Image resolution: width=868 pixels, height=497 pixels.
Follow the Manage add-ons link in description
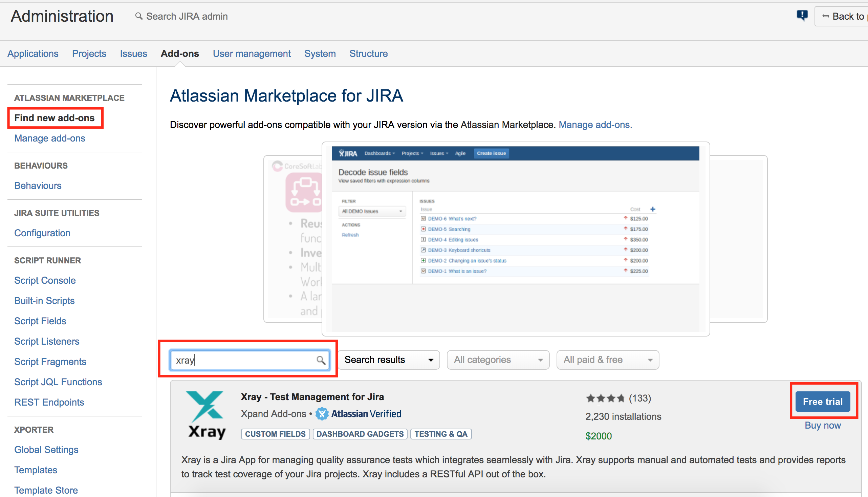click(595, 125)
